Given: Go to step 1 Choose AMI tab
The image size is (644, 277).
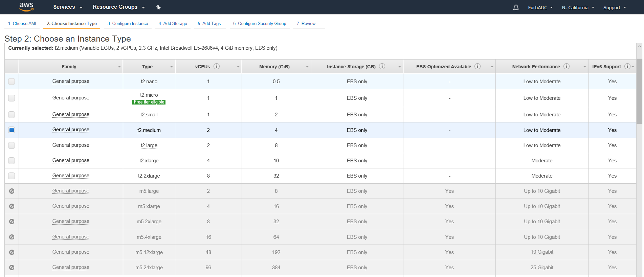Looking at the screenshot, I should [x=22, y=24].
